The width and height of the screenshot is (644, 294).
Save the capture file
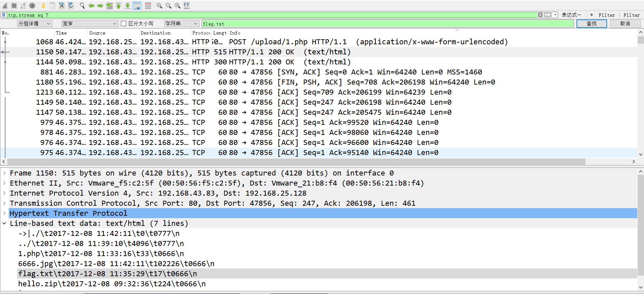point(53,6)
